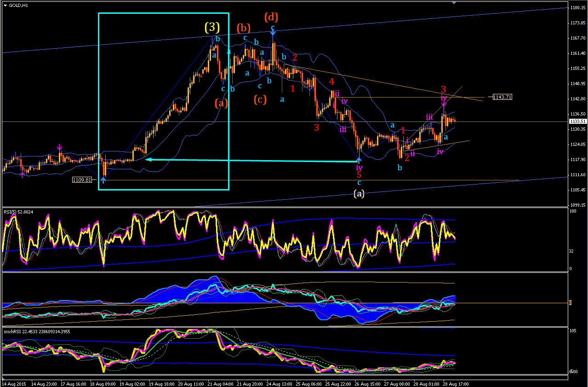Click the current price tag 1133.51
This screenshot has width=588, height=387.
pyautogui.click(x=577, y=121)
